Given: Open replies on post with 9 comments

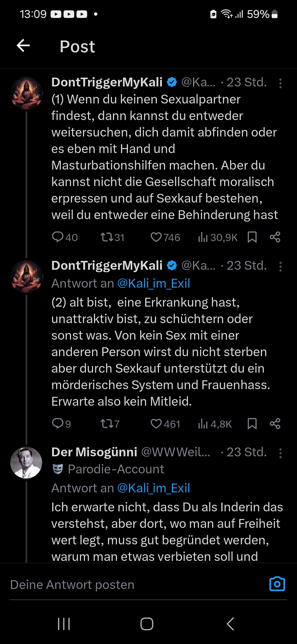Looking at the screenshot, I should 58,424.
